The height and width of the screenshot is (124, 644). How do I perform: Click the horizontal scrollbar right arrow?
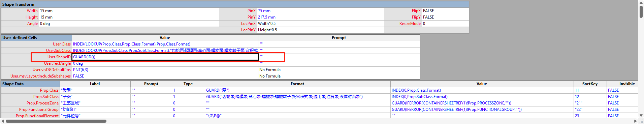coord(635,121)
